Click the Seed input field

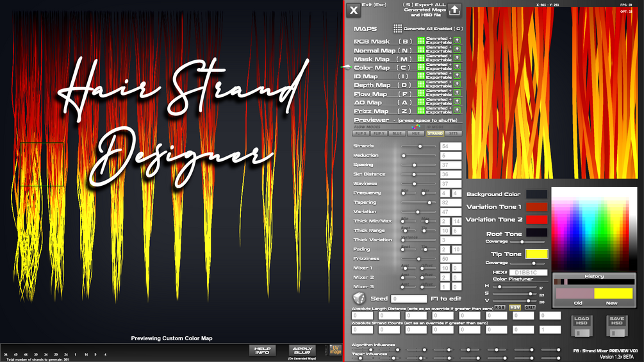point(409,299)
